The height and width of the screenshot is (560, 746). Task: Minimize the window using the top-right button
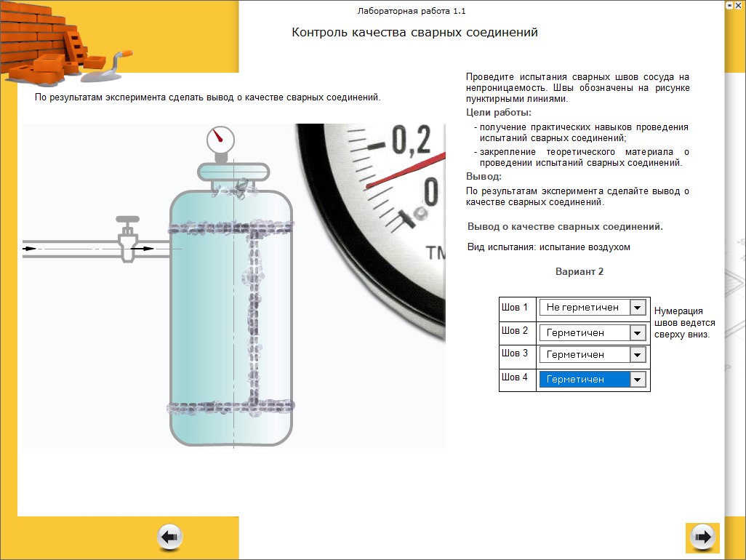[729, 5]
